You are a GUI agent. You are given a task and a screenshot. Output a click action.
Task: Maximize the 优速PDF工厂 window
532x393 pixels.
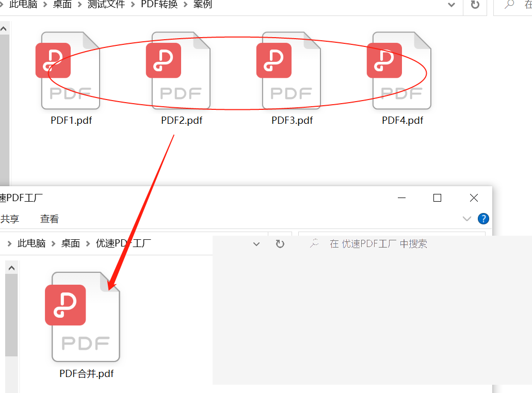pos(438,198)
